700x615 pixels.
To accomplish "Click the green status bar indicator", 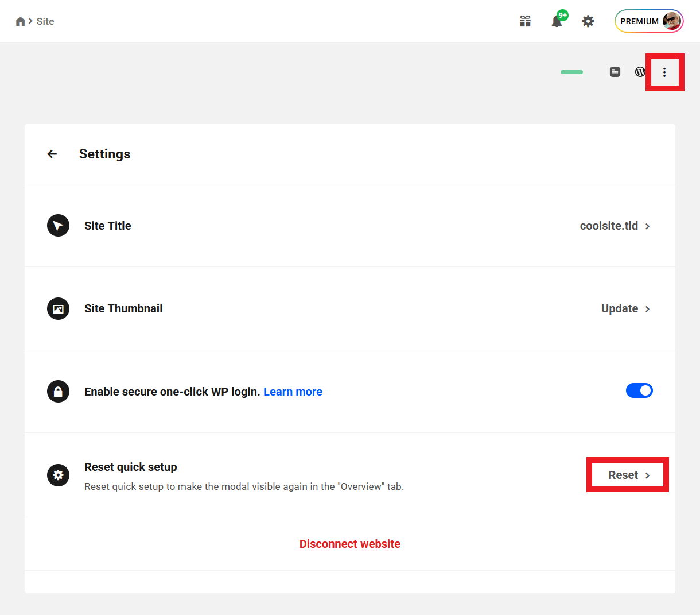I will tap(571, 72).
